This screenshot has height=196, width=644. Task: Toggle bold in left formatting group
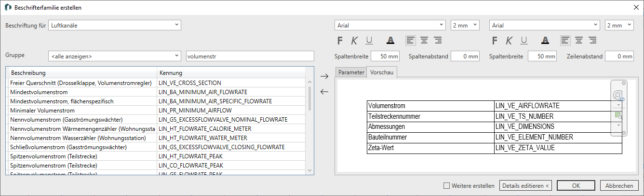pos(340,41)
